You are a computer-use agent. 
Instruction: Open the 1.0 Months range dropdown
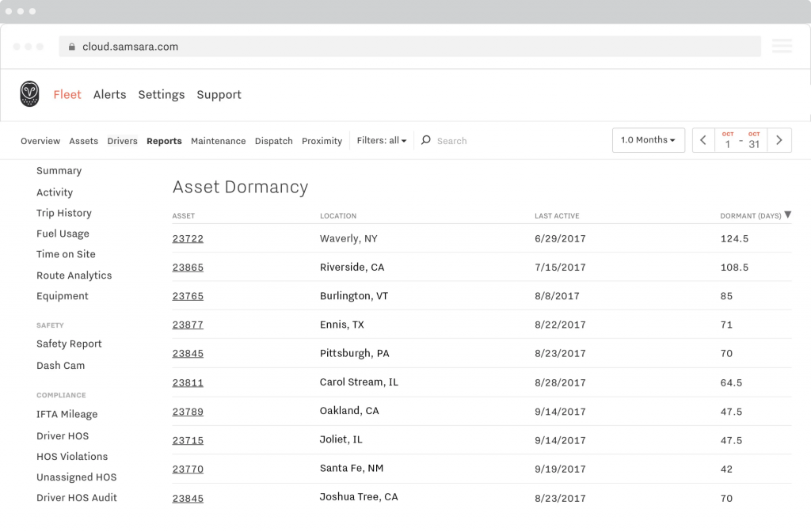(x=648, y=140)
